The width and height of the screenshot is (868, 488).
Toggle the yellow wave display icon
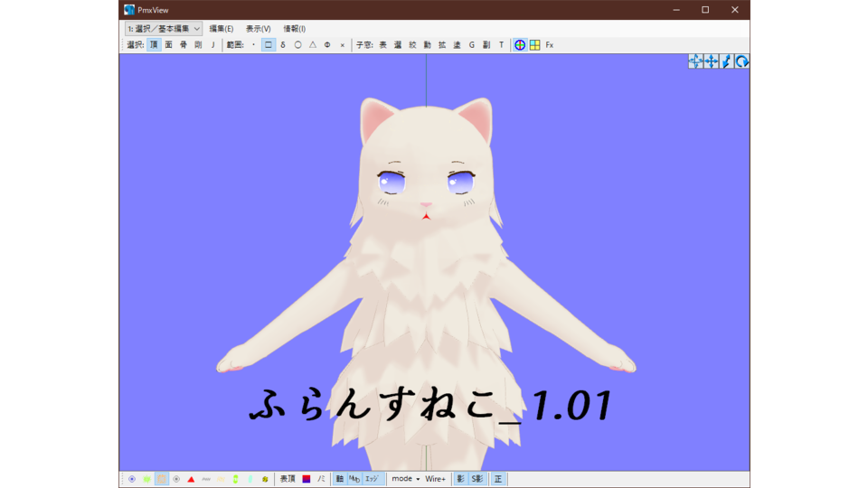[x=221, y=479]
